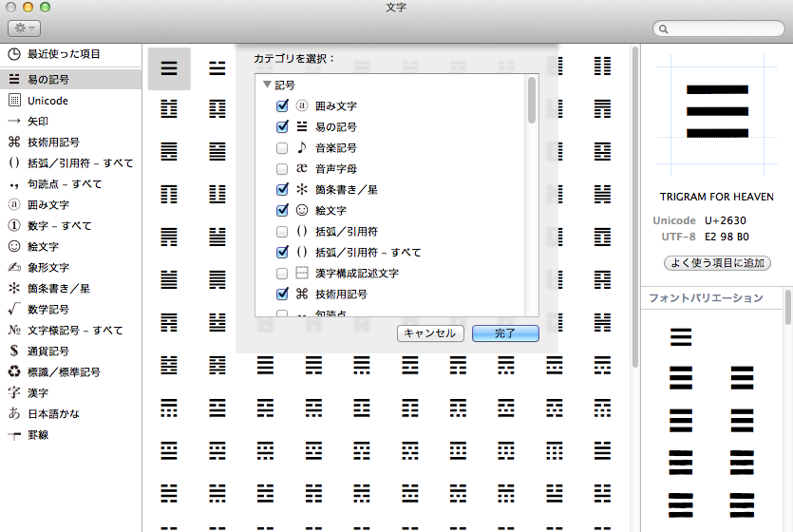Uncheck 絵文字 in the category list
The width and height of the screenshot is (793, 532).
[x=282, y=210]
